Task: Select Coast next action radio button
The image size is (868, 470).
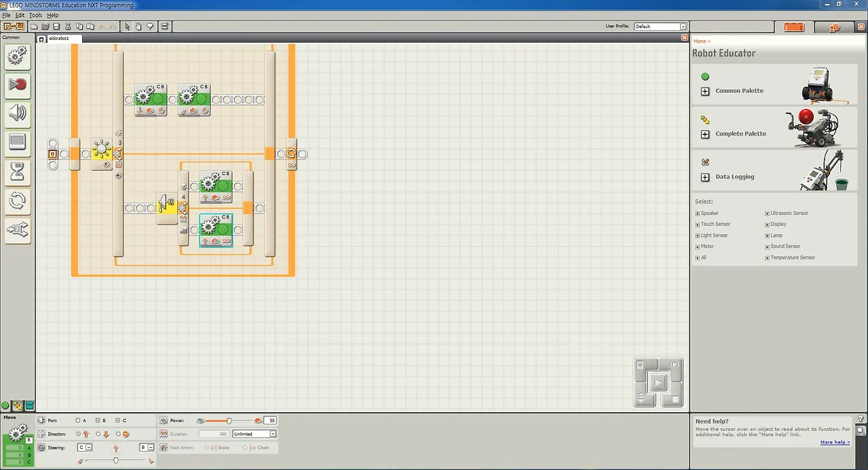Action: pos(245,448)
